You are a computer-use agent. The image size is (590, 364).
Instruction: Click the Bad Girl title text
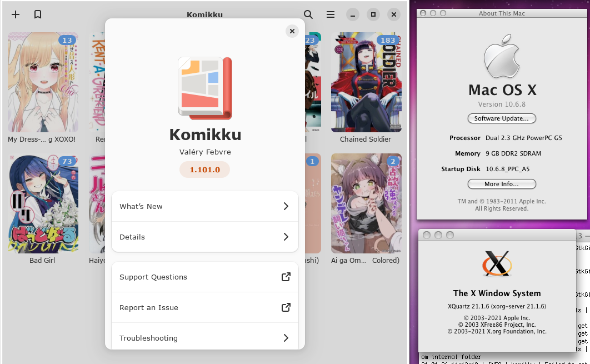42,261
